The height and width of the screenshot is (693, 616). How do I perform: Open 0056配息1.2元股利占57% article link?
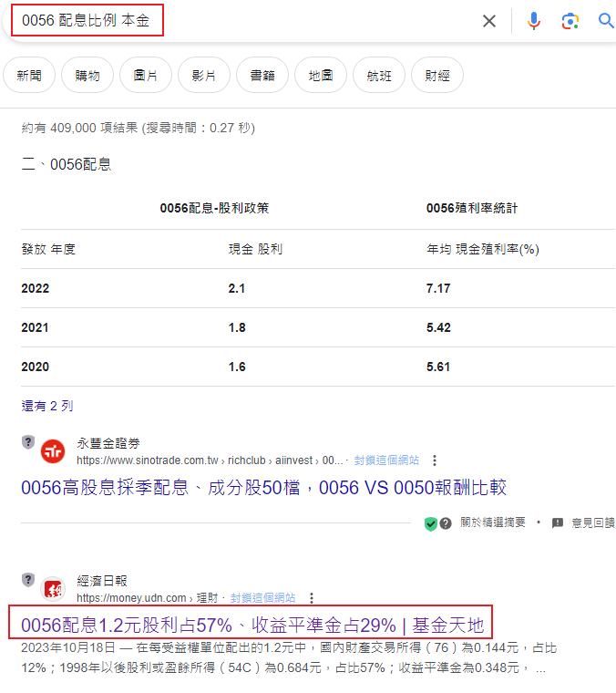point(252,626)
